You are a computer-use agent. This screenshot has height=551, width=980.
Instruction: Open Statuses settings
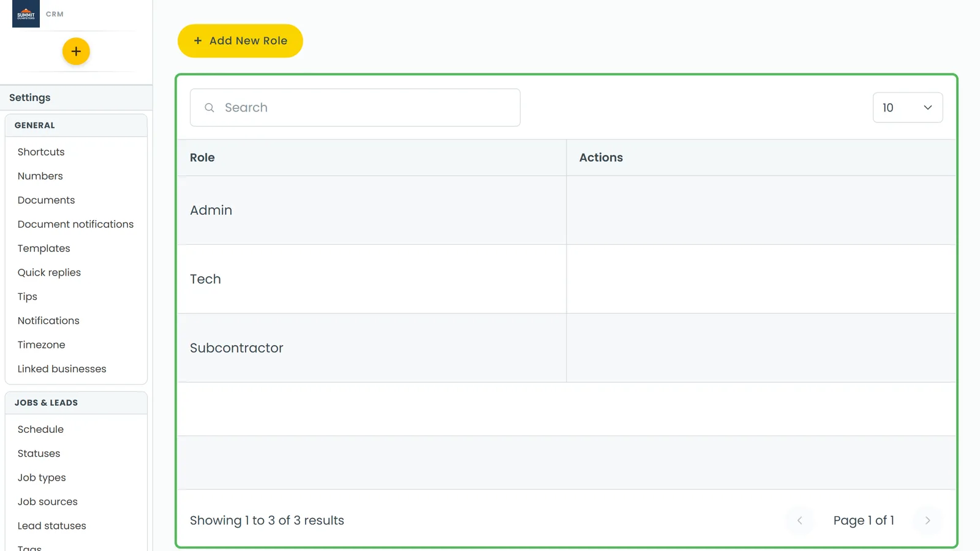(39, 454)
